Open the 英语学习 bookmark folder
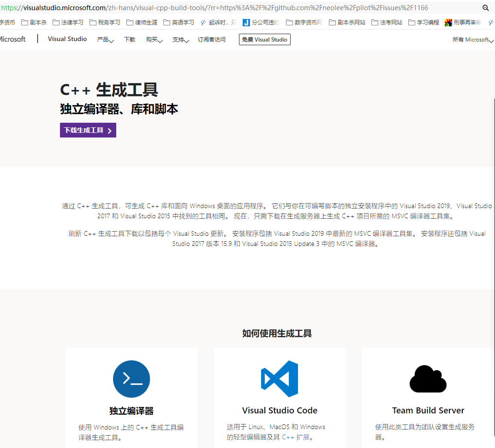 point(179,23)
